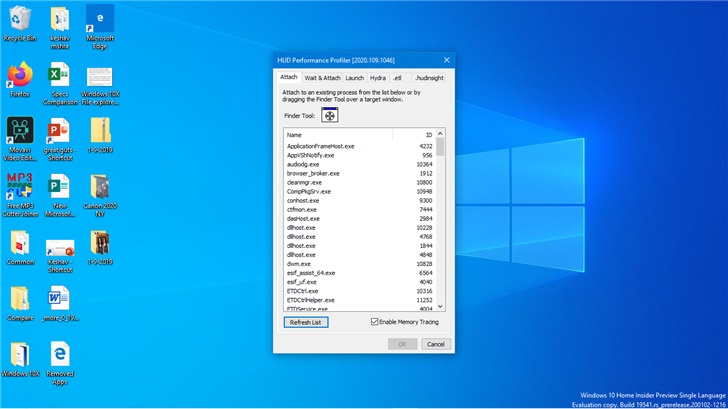This screenshot has height=409, width=728.
Task: Click the process list vertical scrollbar
Action: [440, 230]
